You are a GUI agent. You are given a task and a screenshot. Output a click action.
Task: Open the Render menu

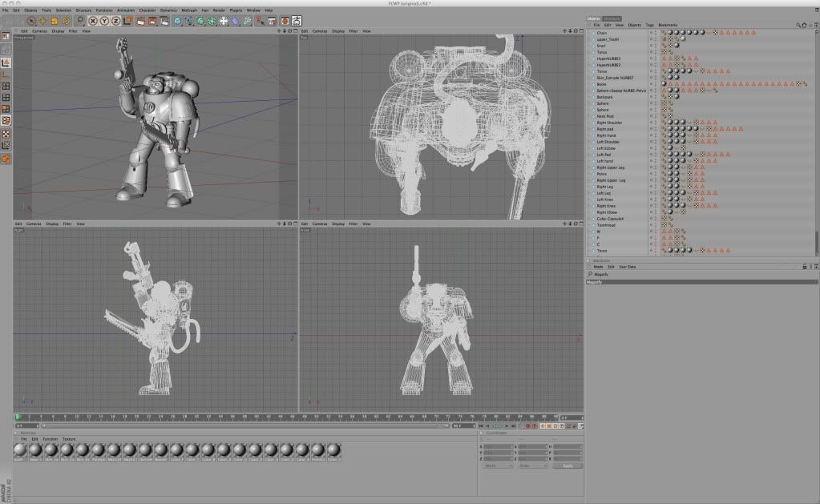tap(219, 10)
